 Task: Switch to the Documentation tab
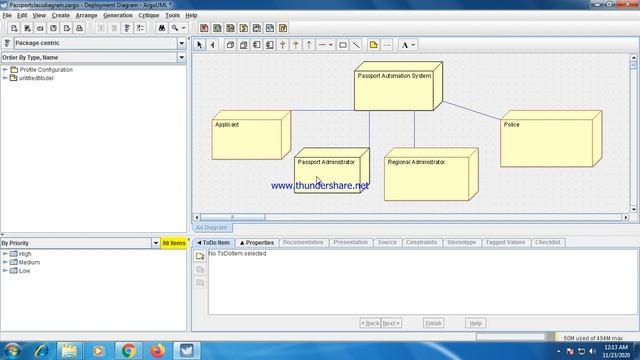click(x=303, y=242)
